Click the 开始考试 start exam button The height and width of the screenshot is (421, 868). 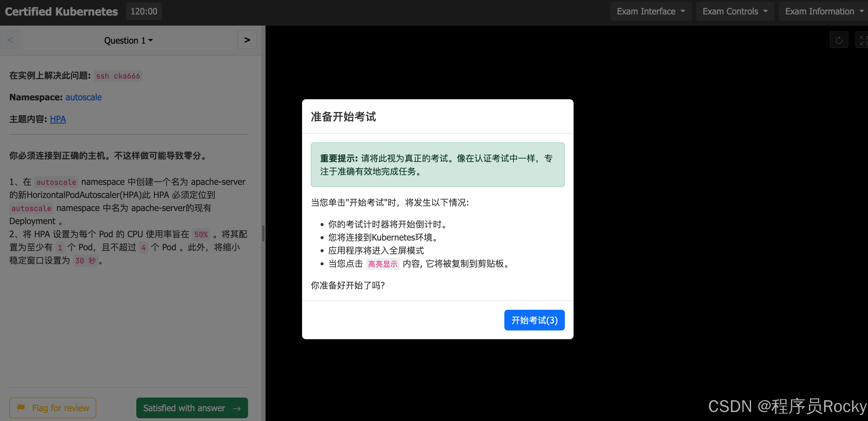(x=534, y=320)
